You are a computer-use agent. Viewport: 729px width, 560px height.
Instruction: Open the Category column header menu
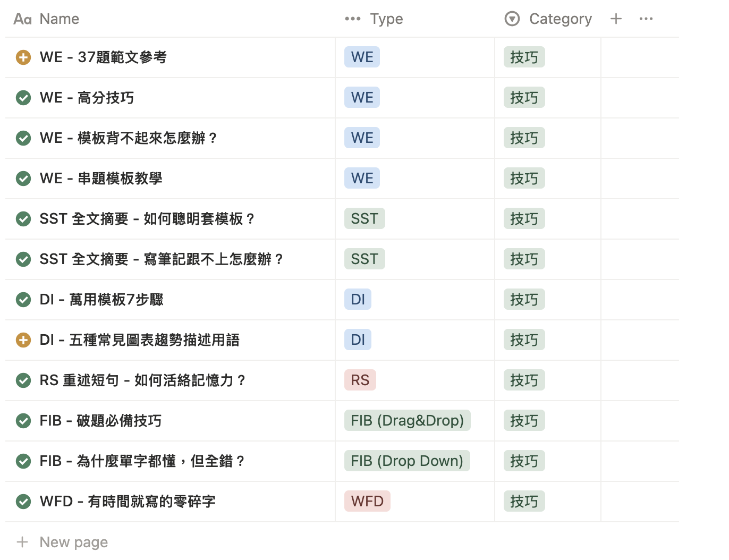pyautogui.click(x=548, y=19)
